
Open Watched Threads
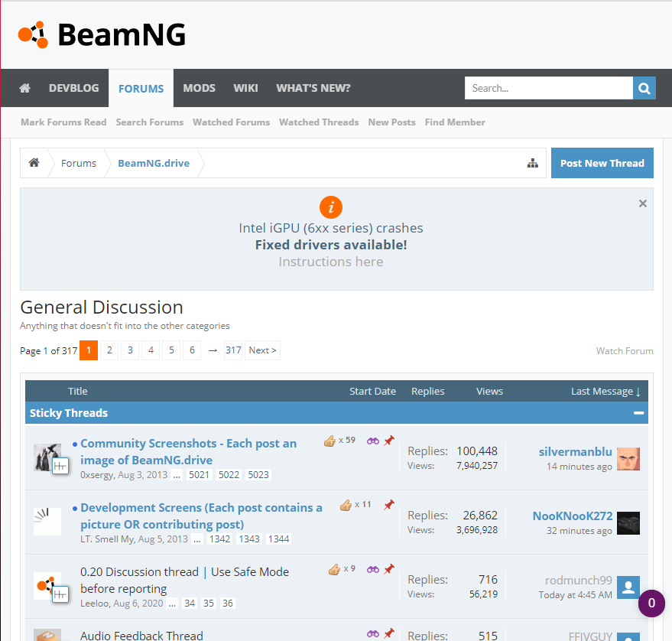tap(319, 122)
